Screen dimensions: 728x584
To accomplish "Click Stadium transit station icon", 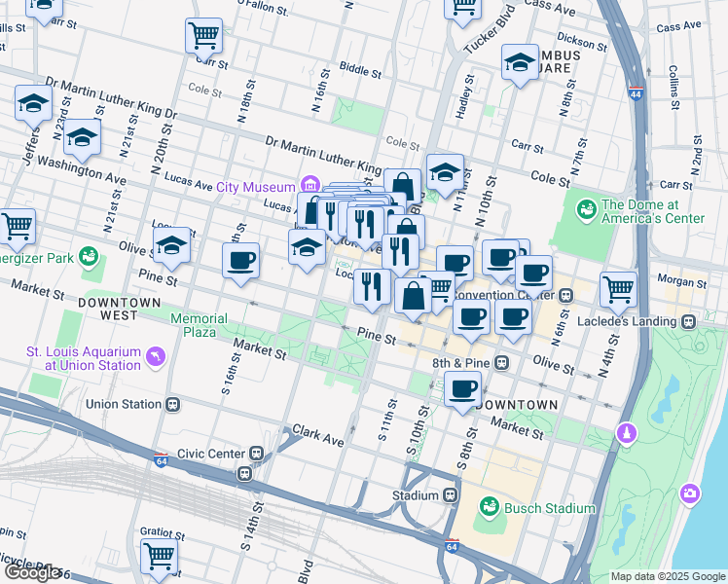I will click(x=450, y=494).
